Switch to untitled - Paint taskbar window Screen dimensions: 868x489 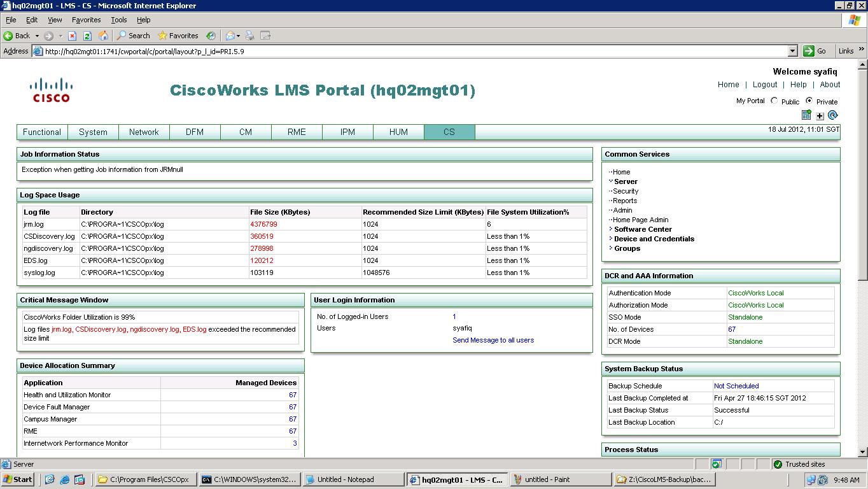(x=561, y=479)
